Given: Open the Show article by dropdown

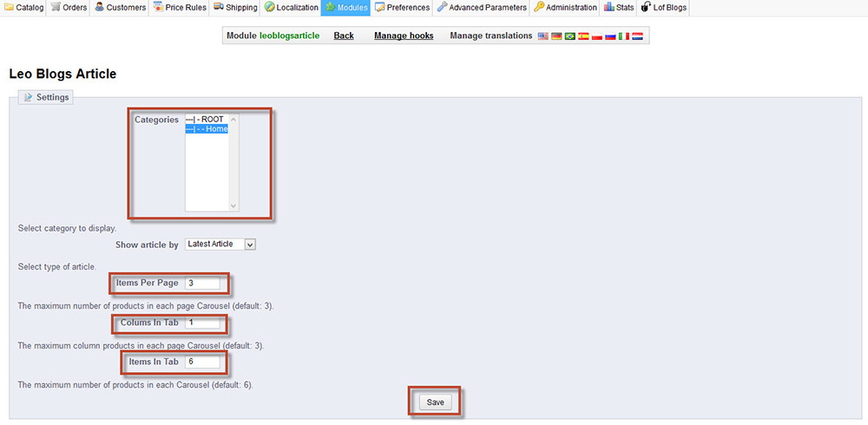Looking at the screenshot, I should (220, 244).
